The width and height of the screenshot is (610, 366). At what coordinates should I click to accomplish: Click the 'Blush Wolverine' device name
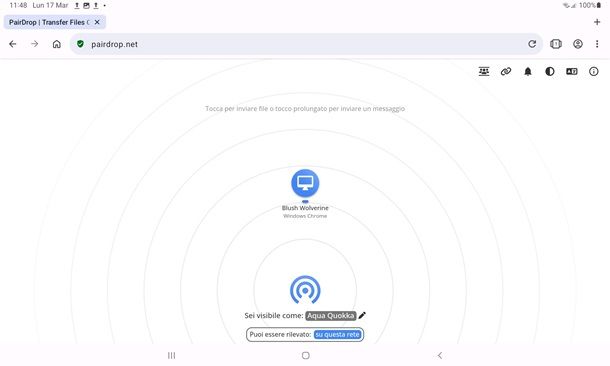pos(305,208)
